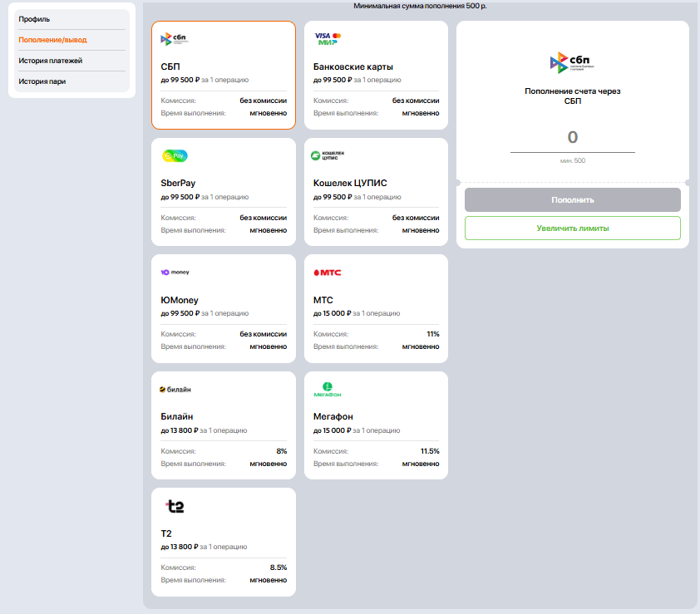The width and height of the screenshot is (700, 614).
Task: Click the SberPay green logo
Action: [175, 155]
